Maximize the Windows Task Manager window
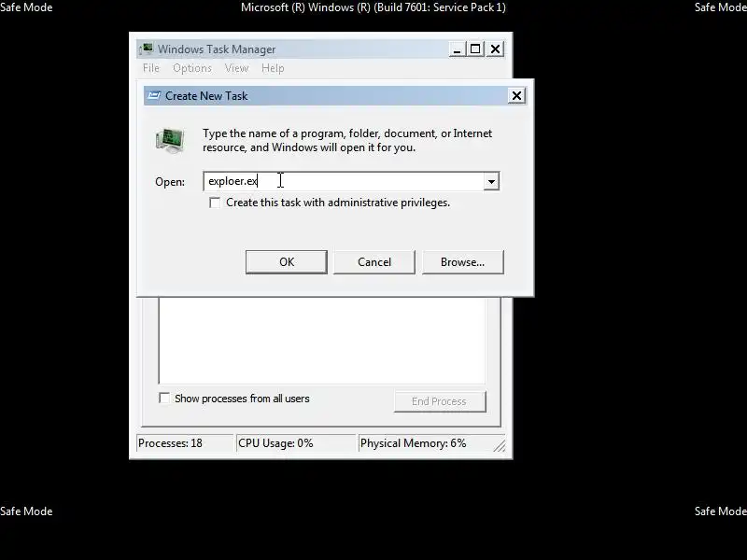Image resolution: width=747 pixels, height=560 pixels. coord(475,49)
